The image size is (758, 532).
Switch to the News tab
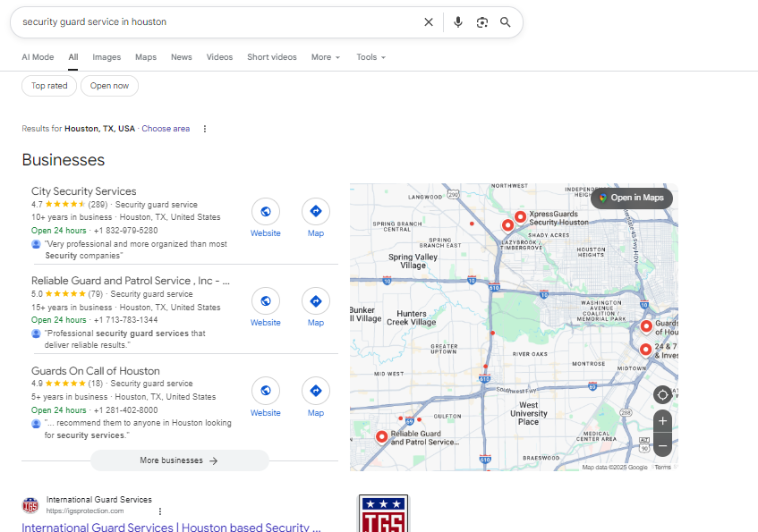pyautogui.click(x=182, y=57)
